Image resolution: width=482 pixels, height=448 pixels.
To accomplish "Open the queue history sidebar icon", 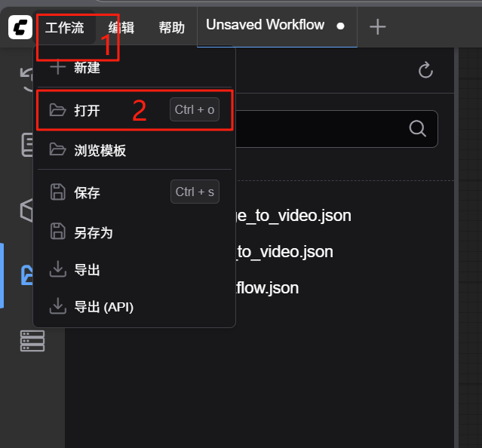I will [x=27, y=79].
